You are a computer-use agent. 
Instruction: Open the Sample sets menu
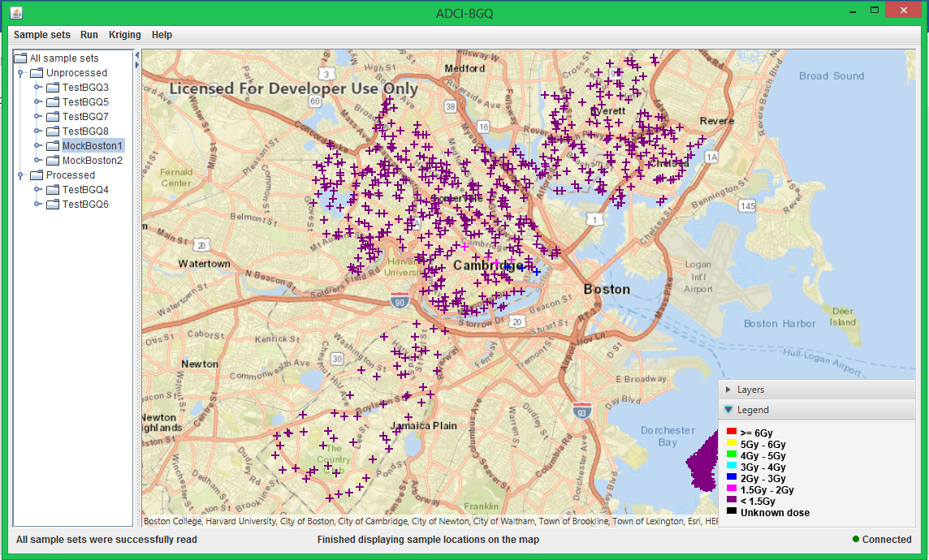pyautogui.click(x=42, y=35)
